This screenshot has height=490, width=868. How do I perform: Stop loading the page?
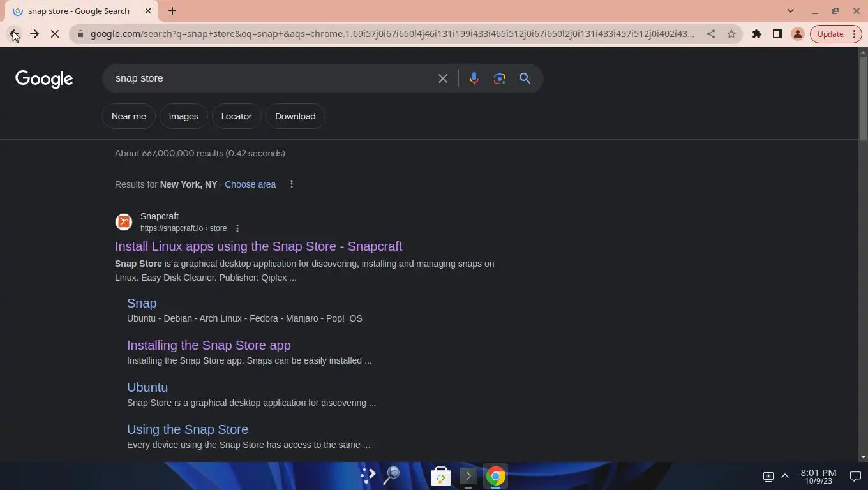(x=55, y=34)
